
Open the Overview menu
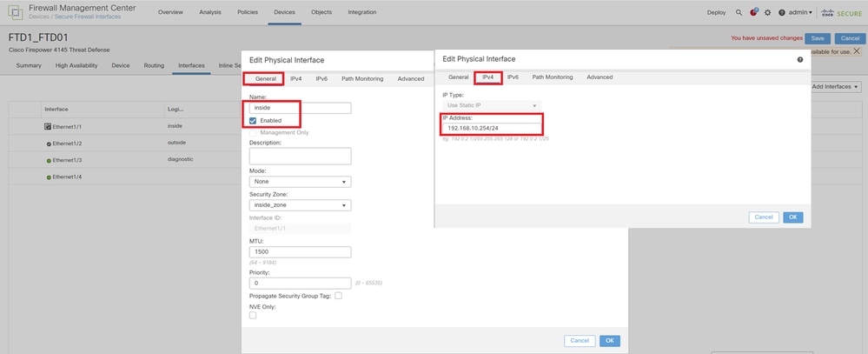point(170,12)
